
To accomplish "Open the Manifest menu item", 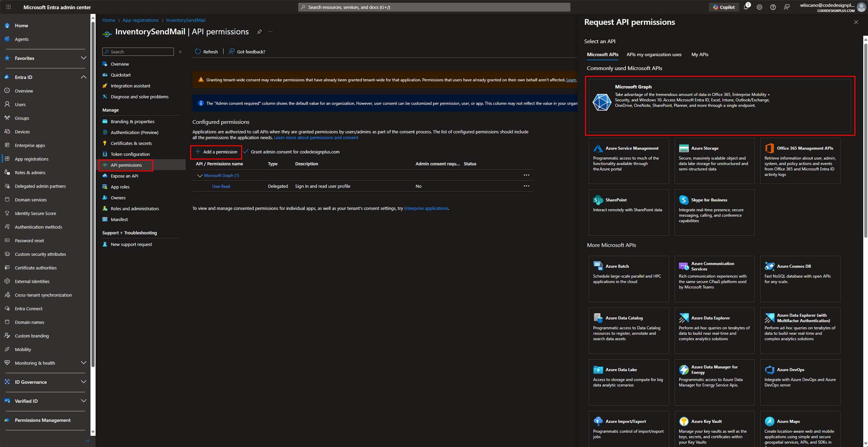I will pos(119,219).
